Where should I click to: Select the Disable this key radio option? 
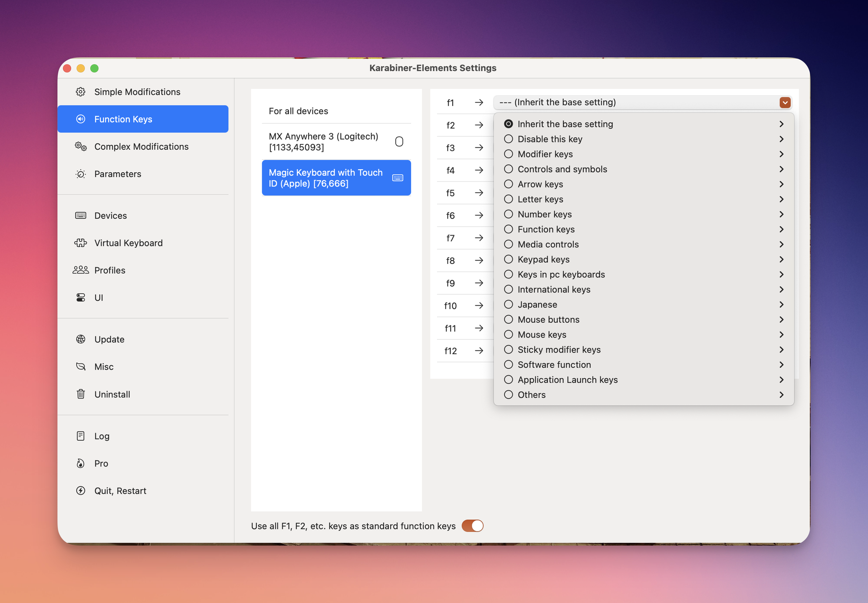[x=509, y=139]
